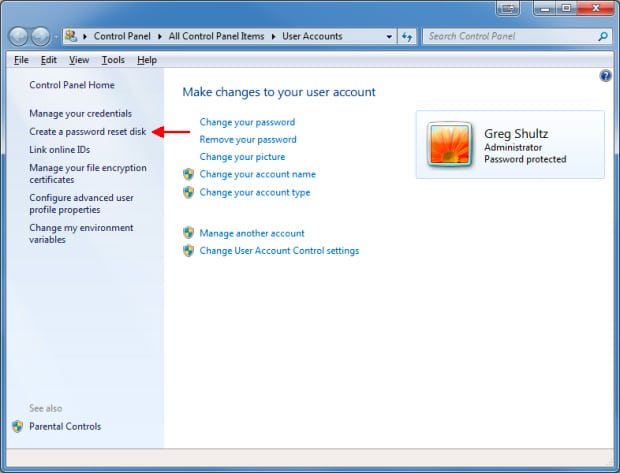Screen dimensions: 620x473
Task: Click Change my environment variables
Action: 81,233
